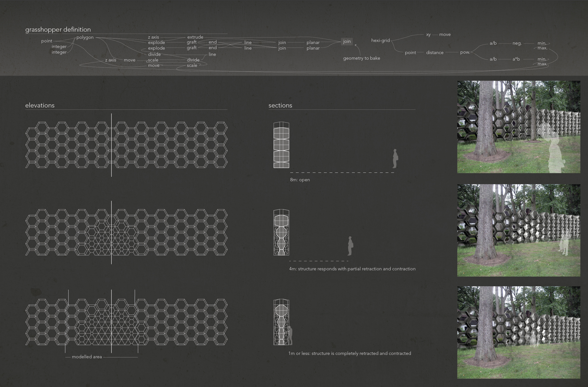Screen dimensions: 588x387
Task: Click the 'polygon' node label
Action: pos(85,37)
